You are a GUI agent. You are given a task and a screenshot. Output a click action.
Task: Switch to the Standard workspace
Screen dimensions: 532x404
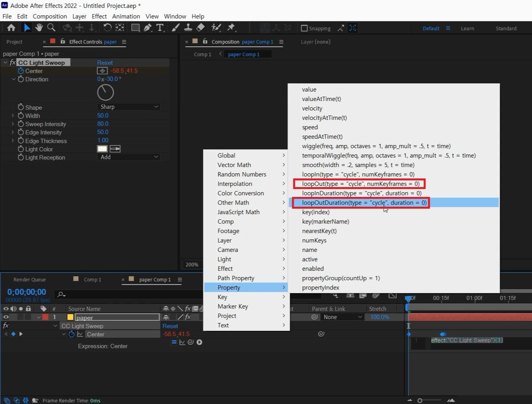[x=506, y=28]
